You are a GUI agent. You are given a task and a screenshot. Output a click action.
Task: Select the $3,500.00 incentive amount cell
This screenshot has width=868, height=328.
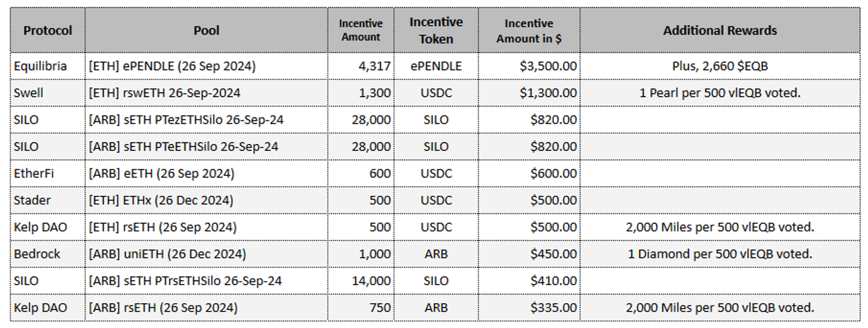(547, 66)
